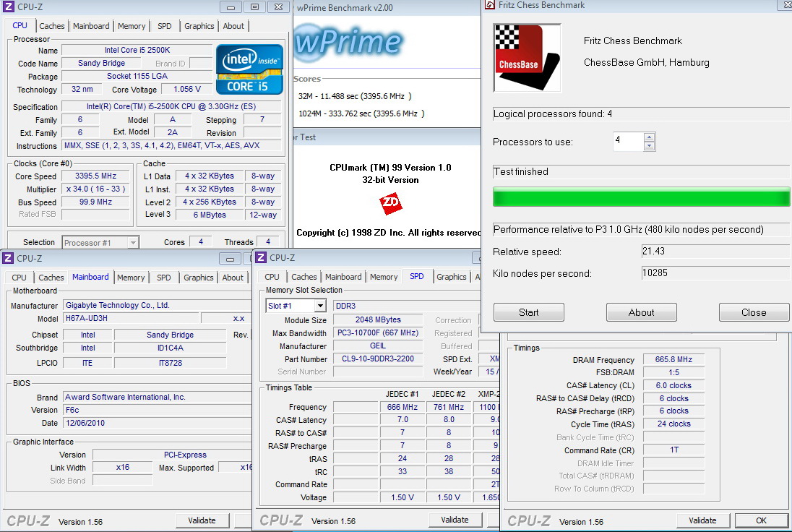This screenshot has height=532, width=792.
Task: Select Memory tab in the Mainboard CPU-Z window
Action: click(x=131, y=278)
